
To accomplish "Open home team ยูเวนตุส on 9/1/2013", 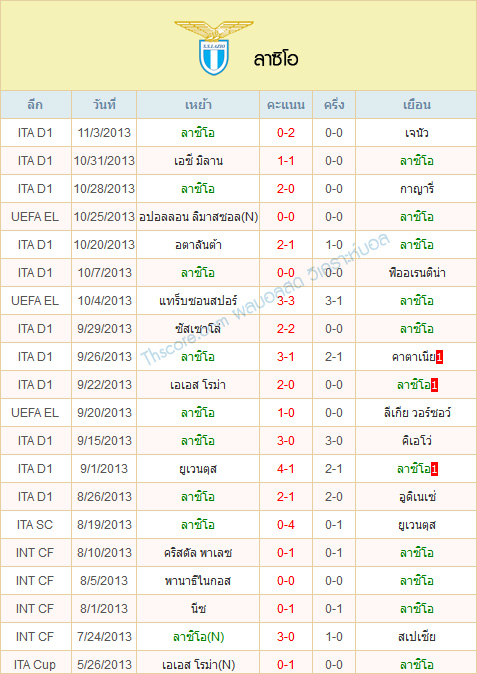I will coord(198,469).
